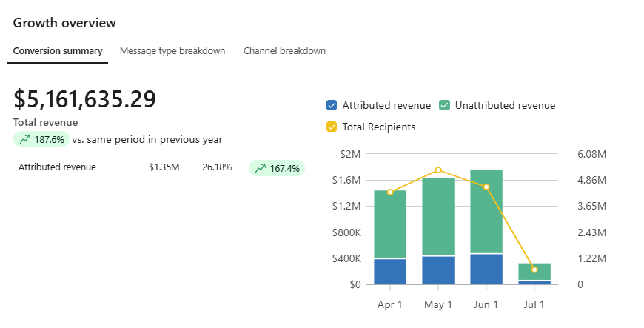Click the Apr 1 axis label
This screenshot has width=644, height=328.
(390, 304)
